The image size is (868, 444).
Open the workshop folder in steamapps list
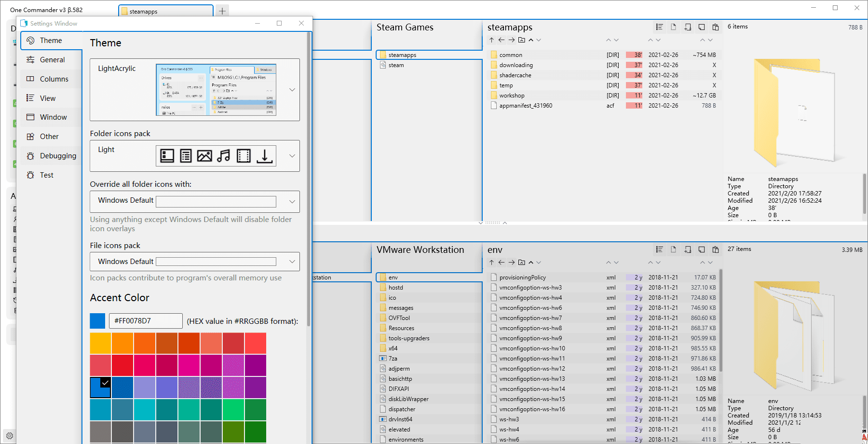[512, 96]
